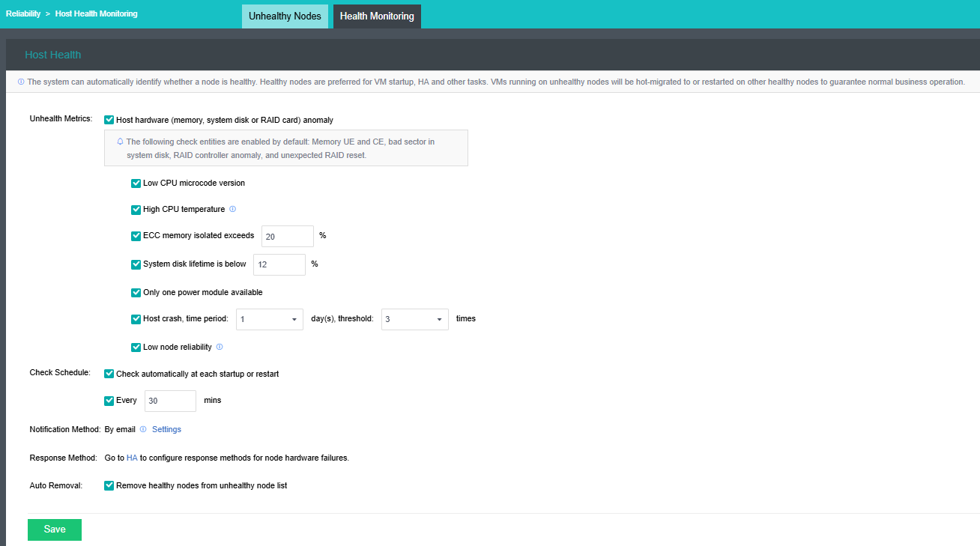Uncheck Remove healthy nodes from unhealthy list

pos(109,486)
